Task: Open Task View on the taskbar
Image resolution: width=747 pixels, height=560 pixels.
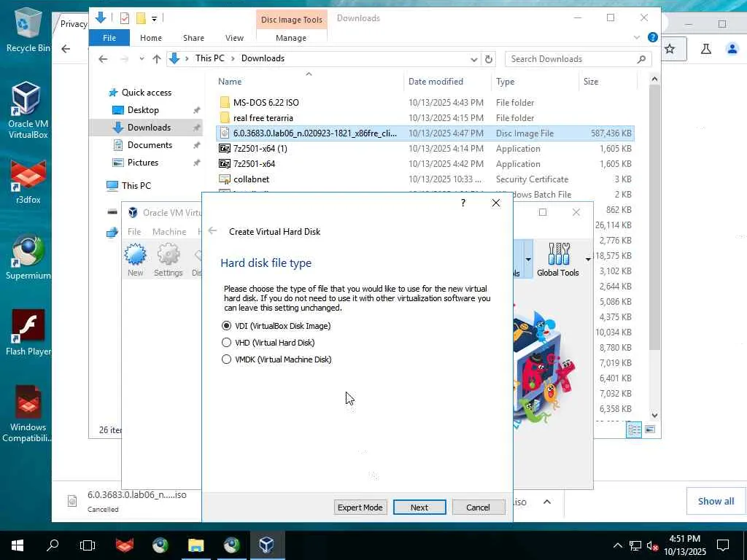Action: (88, 545)
